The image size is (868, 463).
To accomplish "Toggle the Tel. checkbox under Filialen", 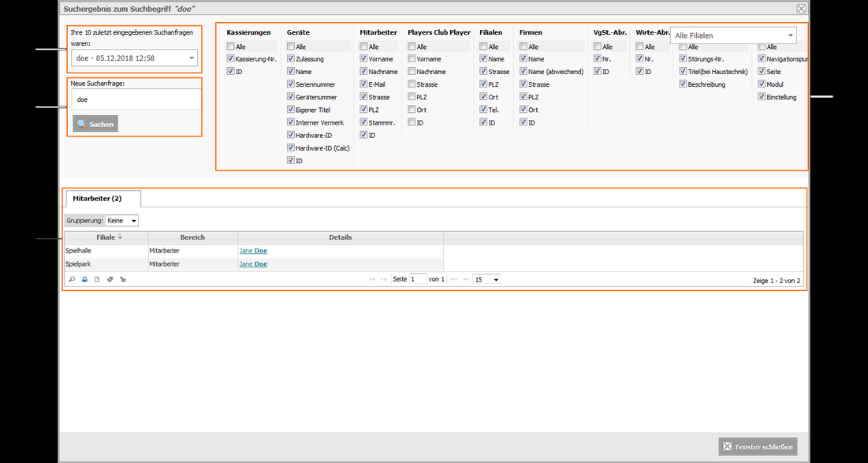I will click(484, 110).
